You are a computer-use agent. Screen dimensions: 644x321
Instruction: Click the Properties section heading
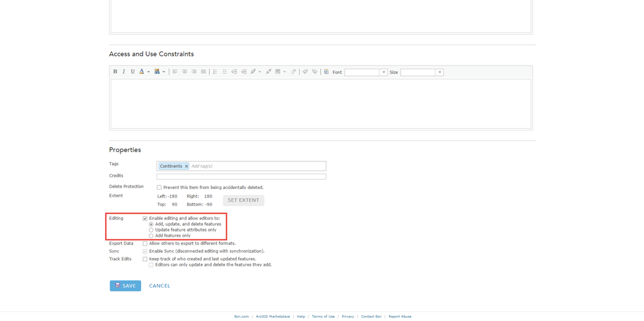click(x=125, y=150)
